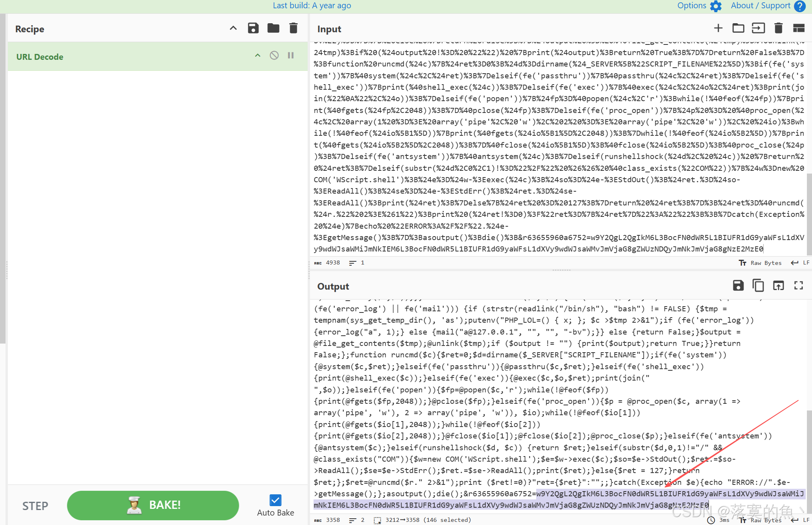Image resolution: width=812 pixels, height=525 pixels.
Task: Replace input with output
Action: 778,286
